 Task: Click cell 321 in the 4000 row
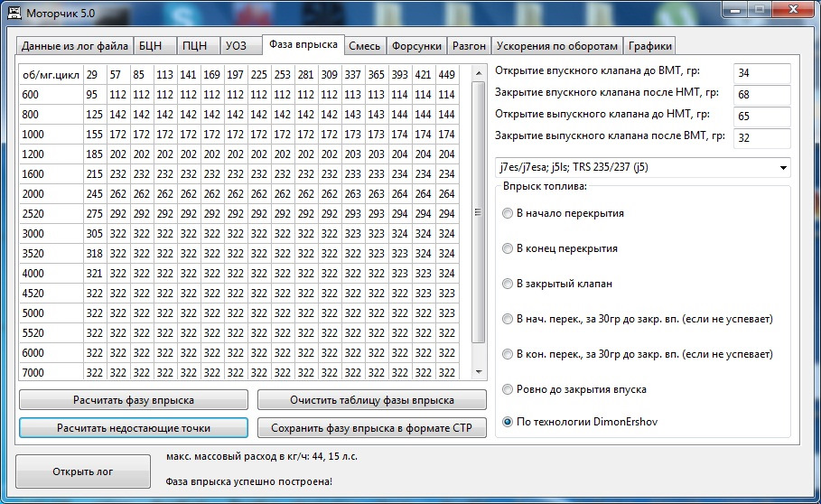pos(96,274)
